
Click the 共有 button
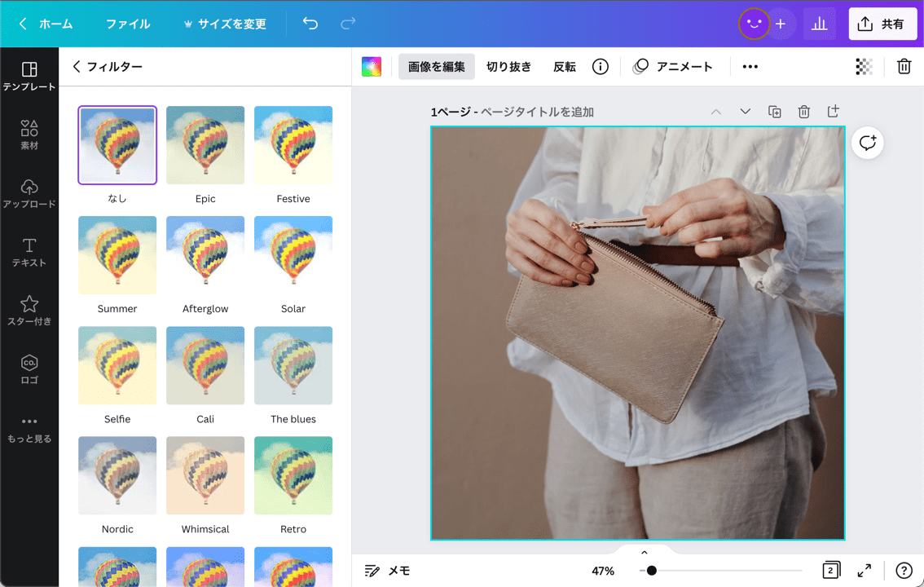click(x=882, y=24)
